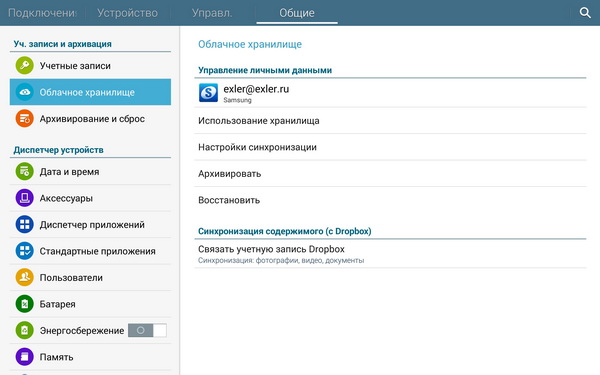Tap the purple Аксессуары icon
This screenshot has height=375, width=600.
point(24,198)
